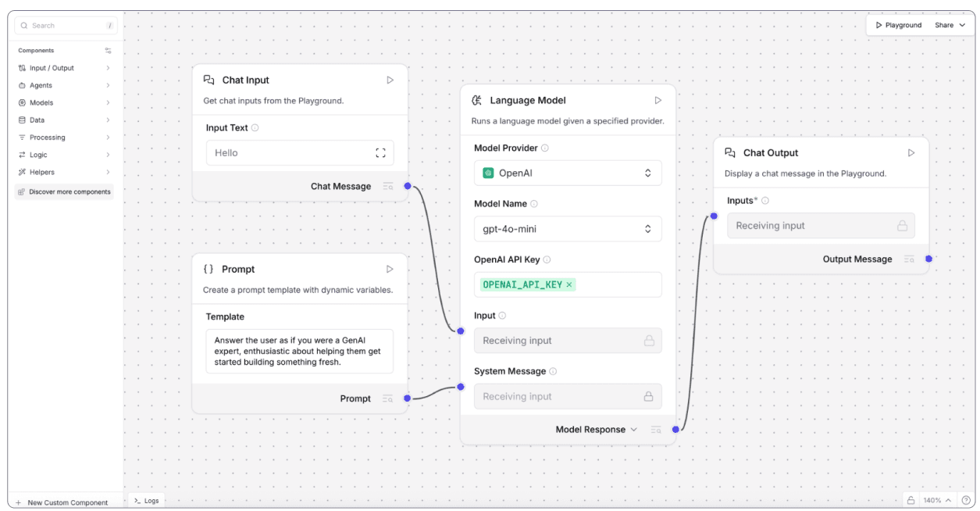Open the Playground
Viewport: 980px width, 511px height.
[898, 25]
